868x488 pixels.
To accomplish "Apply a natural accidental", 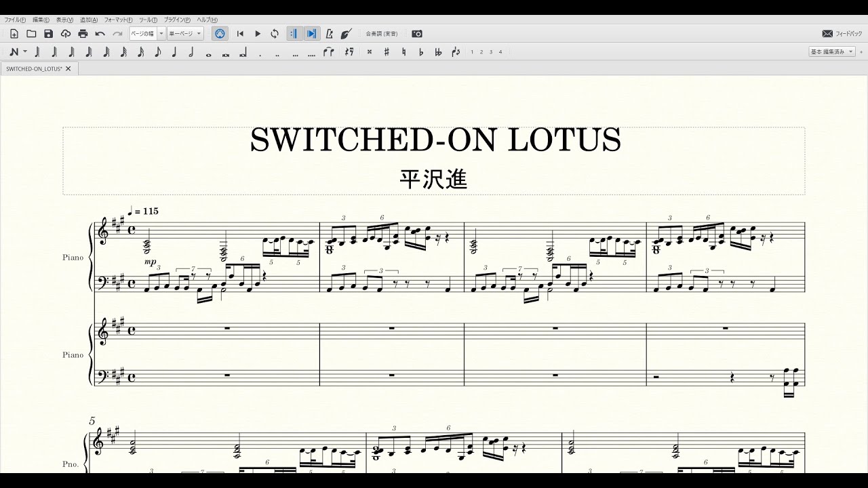I will 403,52.
